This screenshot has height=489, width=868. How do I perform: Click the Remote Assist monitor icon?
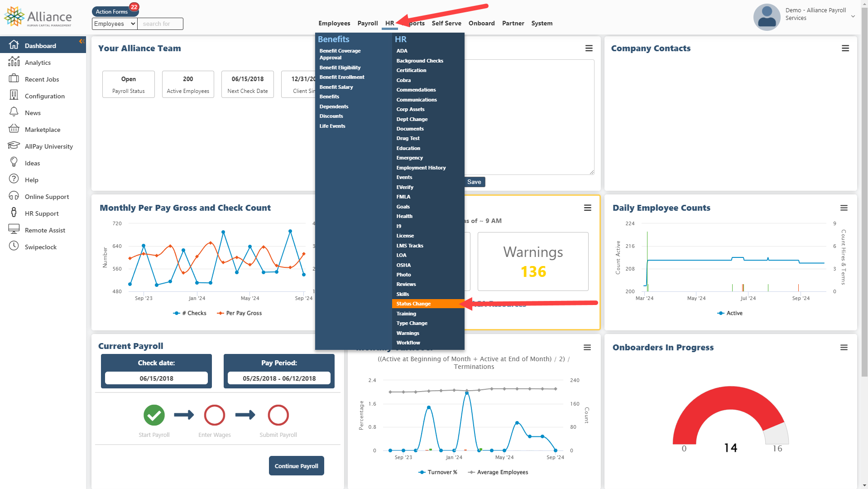pos(14,229)
